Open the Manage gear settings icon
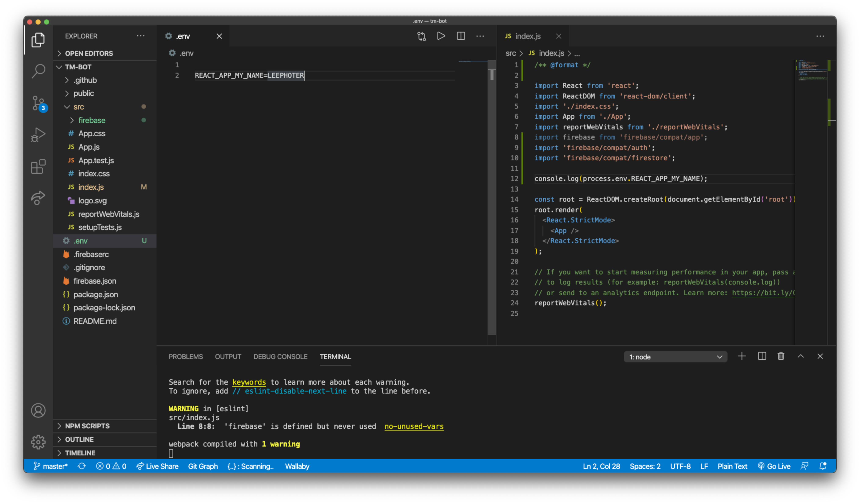Viewport: 860px width, 504px height. pyautogui.click(x=38, y=442)
